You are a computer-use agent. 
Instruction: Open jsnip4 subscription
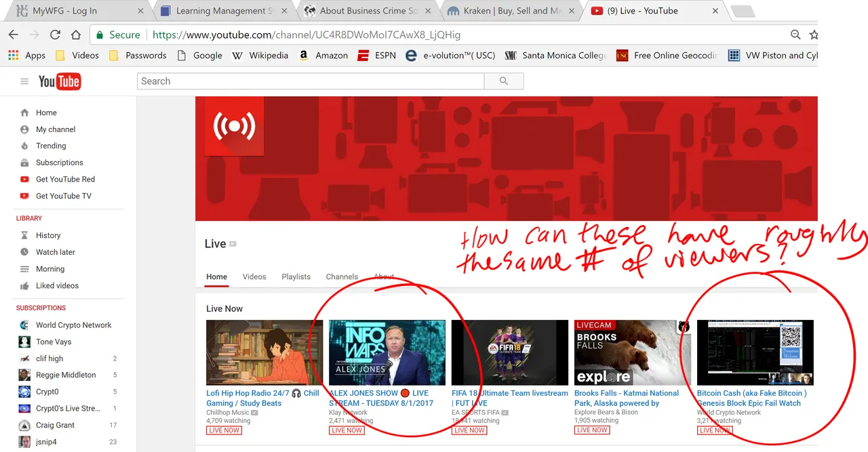coord(47,442)
